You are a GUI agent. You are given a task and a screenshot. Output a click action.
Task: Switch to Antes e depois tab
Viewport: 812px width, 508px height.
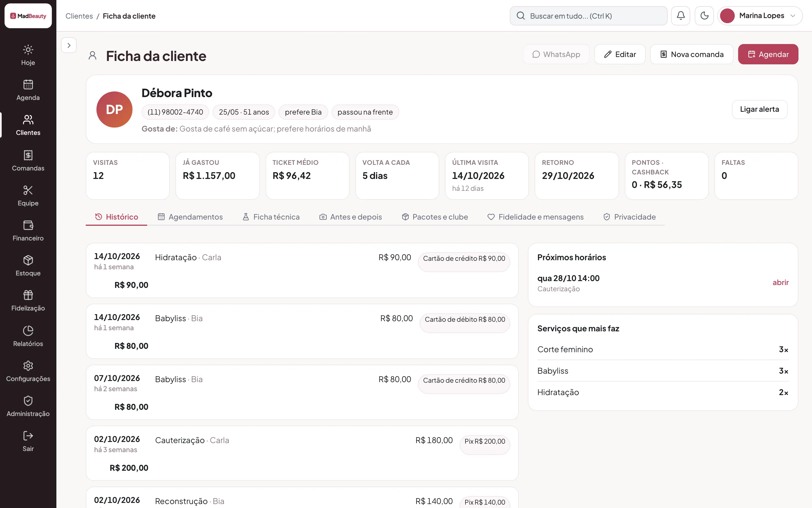pyautogui.click(x=351, y=217)
